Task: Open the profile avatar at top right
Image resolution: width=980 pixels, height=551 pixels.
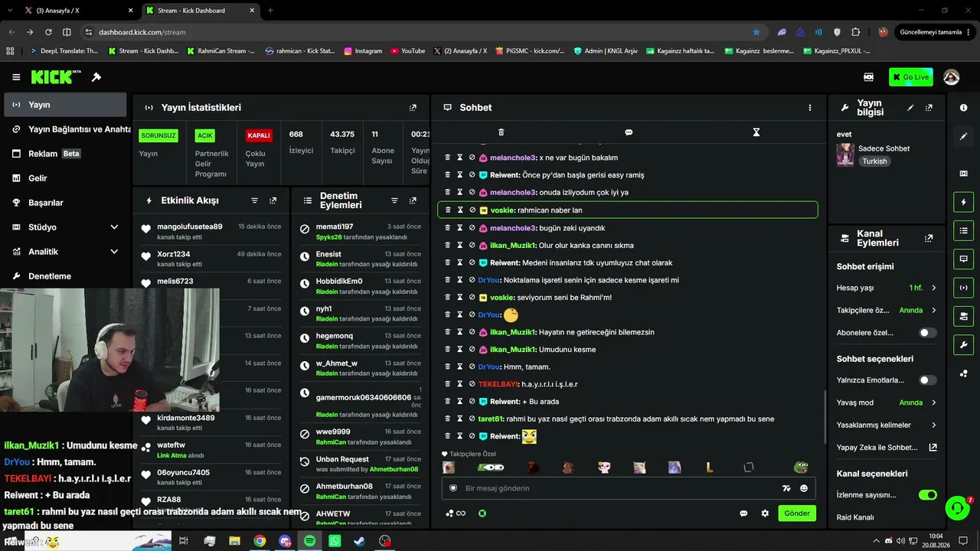Action: pyautogui.click(x=952, y=77)
